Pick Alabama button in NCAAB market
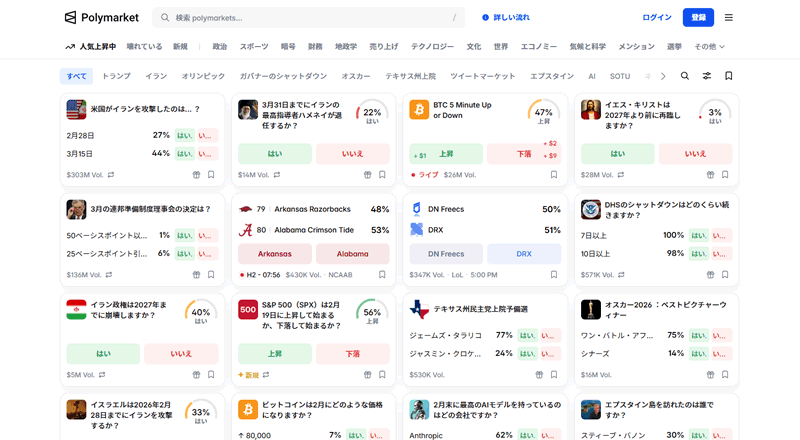This screenshot has height=440, width=800. point(353,254)
